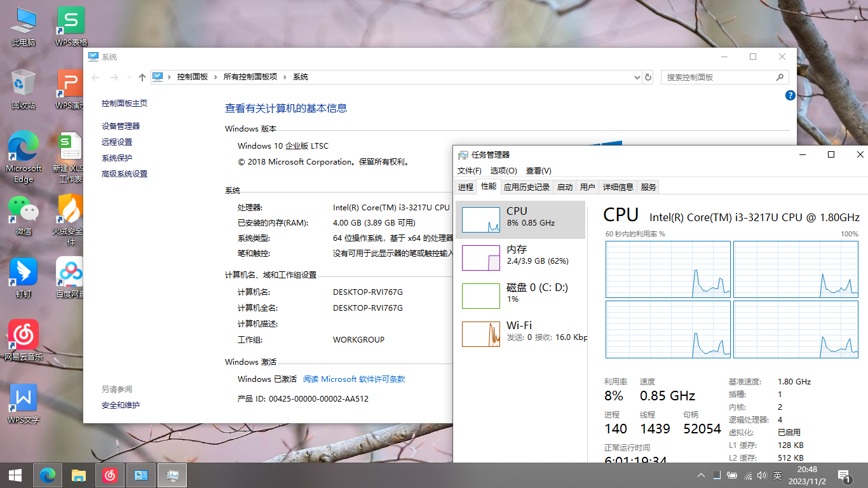Image resolution: width=868 pixels, height=488 pixels.
Task: Switch to the 用户 tab
Action: point(588,187)
